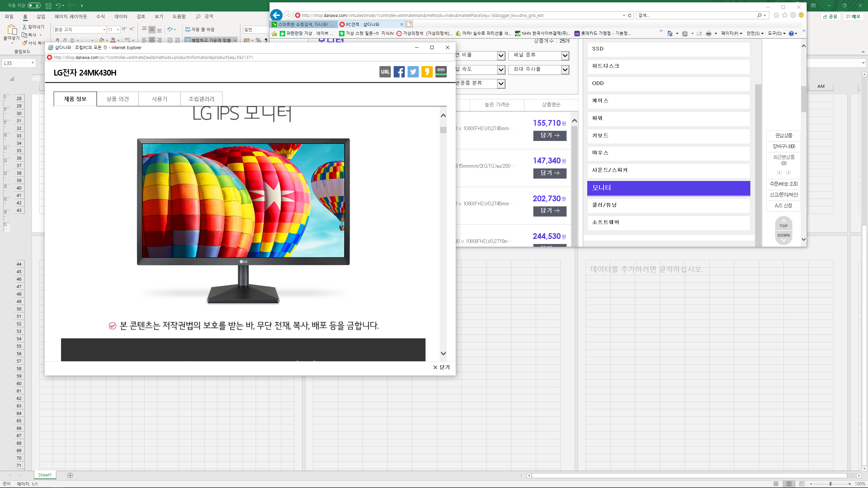Click the IE refresh icon in address bar
This screenshot has width=868, height=488.
click(x=630, y=15)
